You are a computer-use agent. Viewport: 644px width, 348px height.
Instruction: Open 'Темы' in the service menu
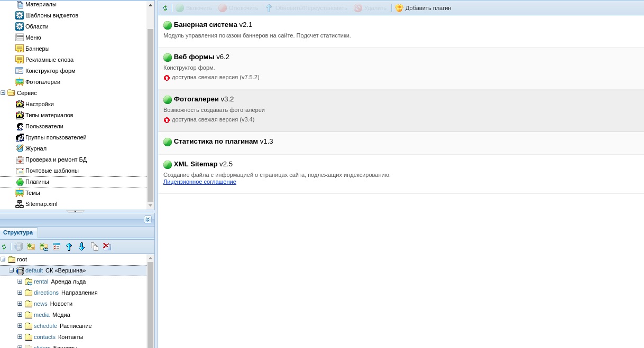[x=32, y=193]
